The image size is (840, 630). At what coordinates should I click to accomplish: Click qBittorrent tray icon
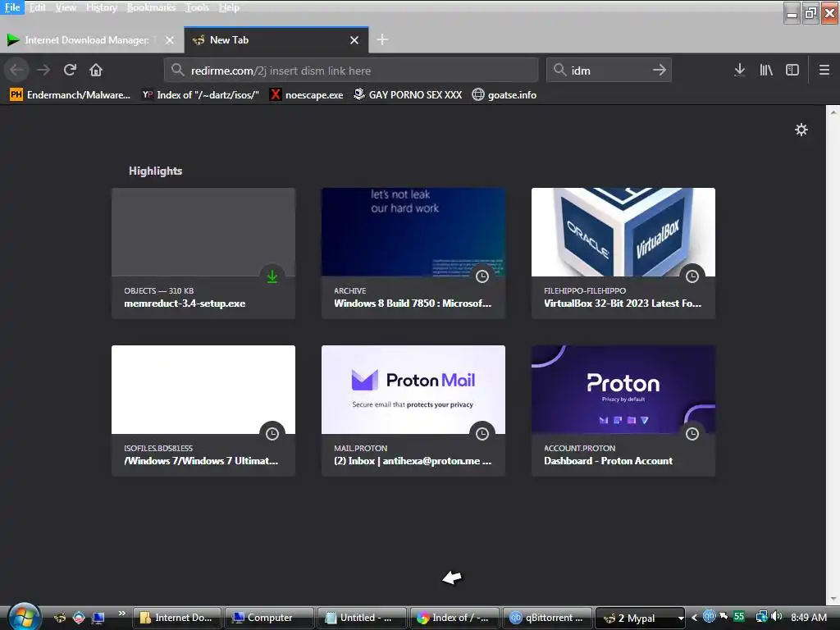coord(709,617)
